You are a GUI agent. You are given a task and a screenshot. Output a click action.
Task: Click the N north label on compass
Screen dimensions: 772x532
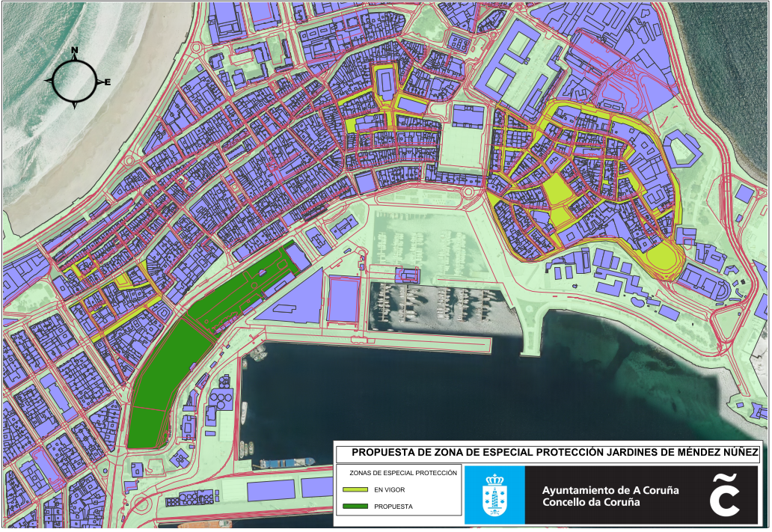coord(74,51)
